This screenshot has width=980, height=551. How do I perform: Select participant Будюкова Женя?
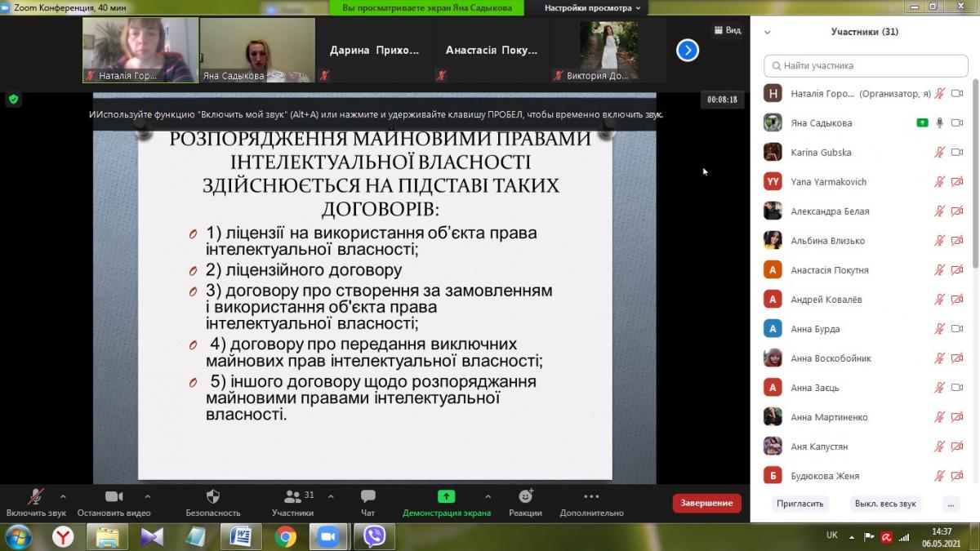865,474
